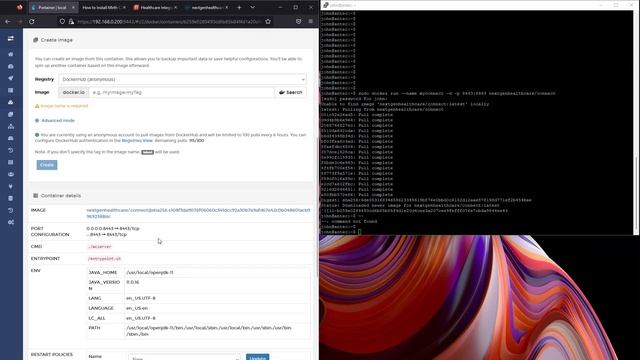
Task: Open Environments plug icon in sidebar
Action: point(11,187)
